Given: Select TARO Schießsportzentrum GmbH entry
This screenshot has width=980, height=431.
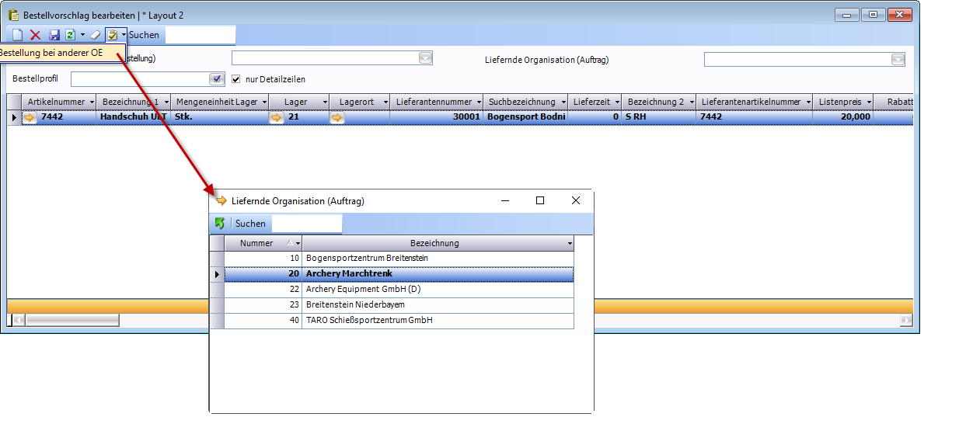Looking at the screenshot, I should tap(369, 320).
